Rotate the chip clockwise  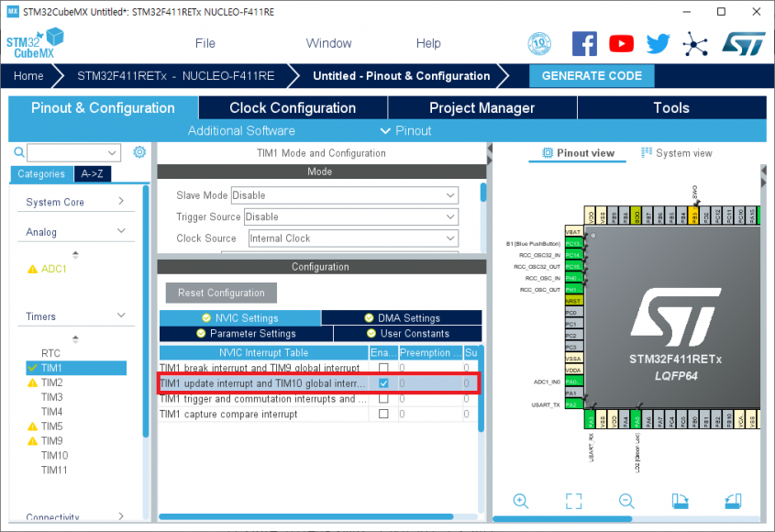pyautogui.click(x=681, y=501)
